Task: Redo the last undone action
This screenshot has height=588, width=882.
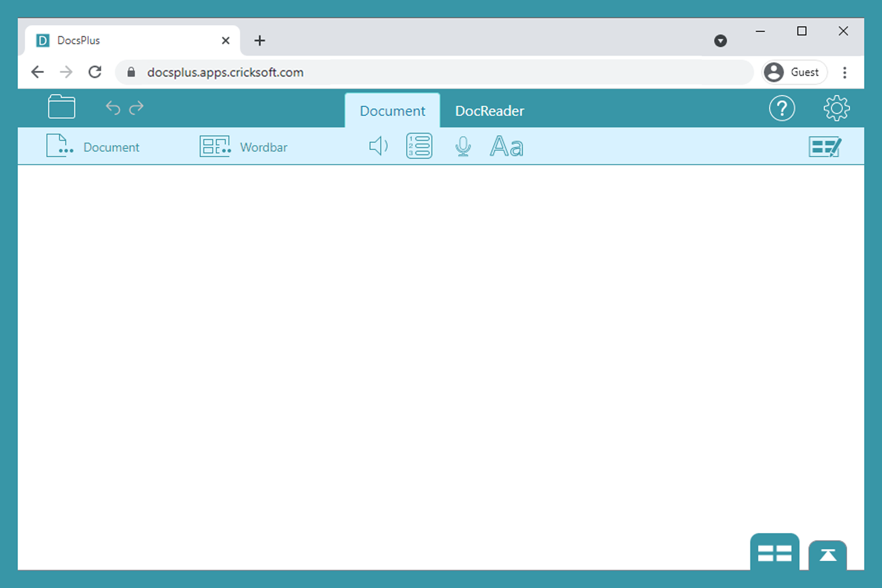Action: 137,108
